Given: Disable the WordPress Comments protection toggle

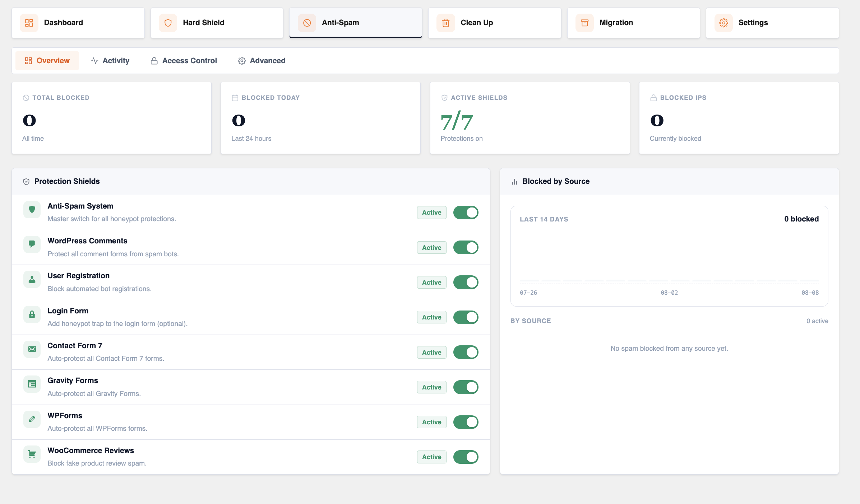Looking at the screenshot, I should click(x=466, y=247).
